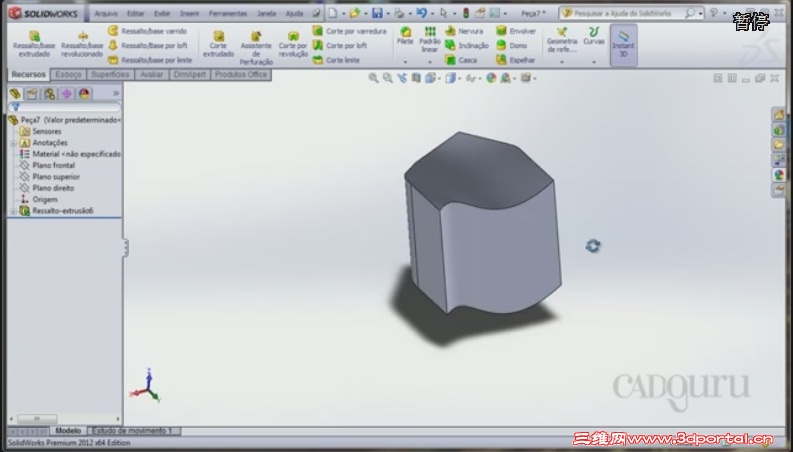Open Estudo de movimento 1 tab
The width and height of the screenshot is (793, 452).
[133, 431]
